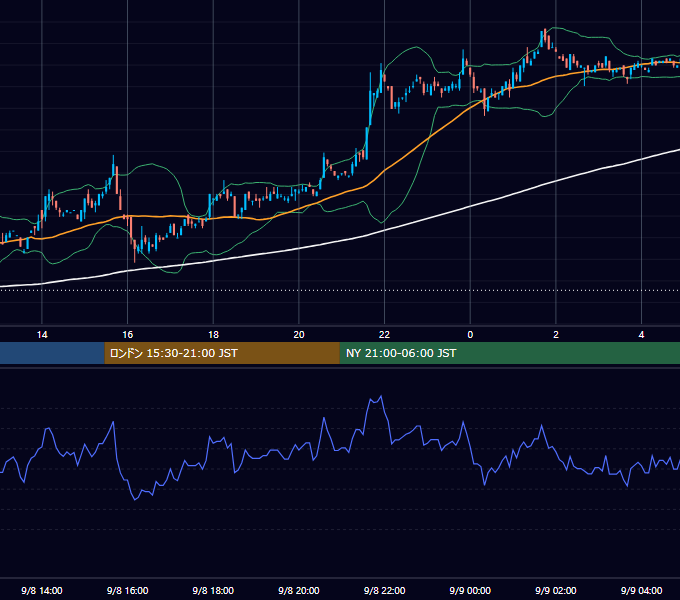Click the 4 hour label on price chart axis
The image size is (680, 600).
pos(641,335)
